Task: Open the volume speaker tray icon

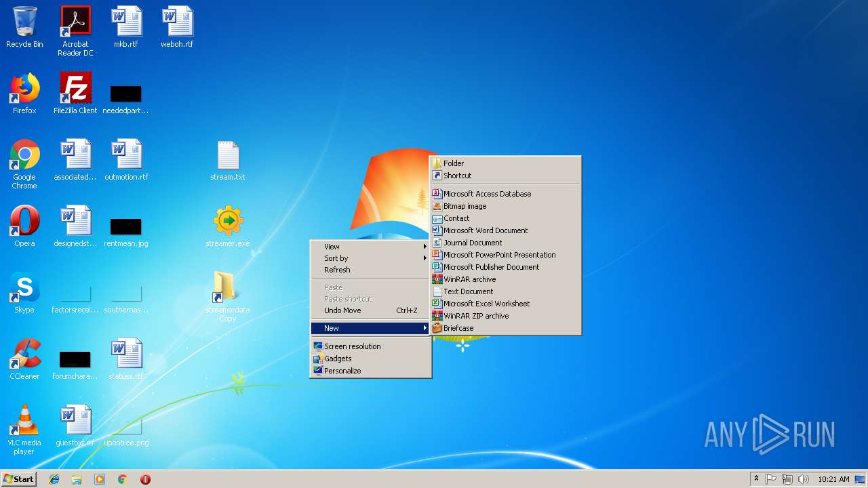Action: pyautogui.click(x=804, y=479)
